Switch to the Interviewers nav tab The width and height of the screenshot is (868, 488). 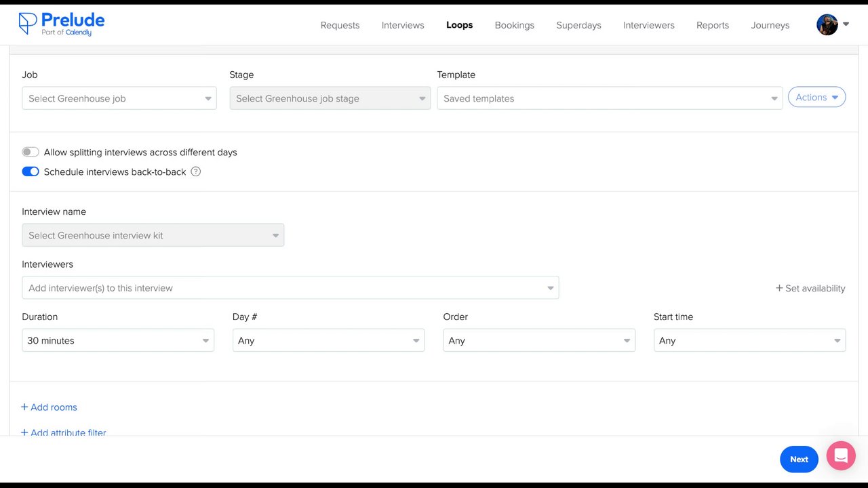click(x=648, y=25)
